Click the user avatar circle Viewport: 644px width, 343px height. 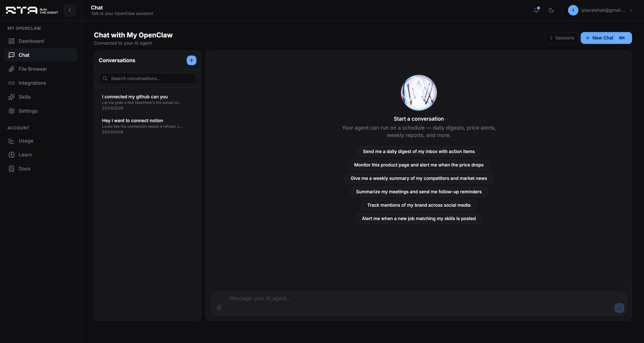573,10
